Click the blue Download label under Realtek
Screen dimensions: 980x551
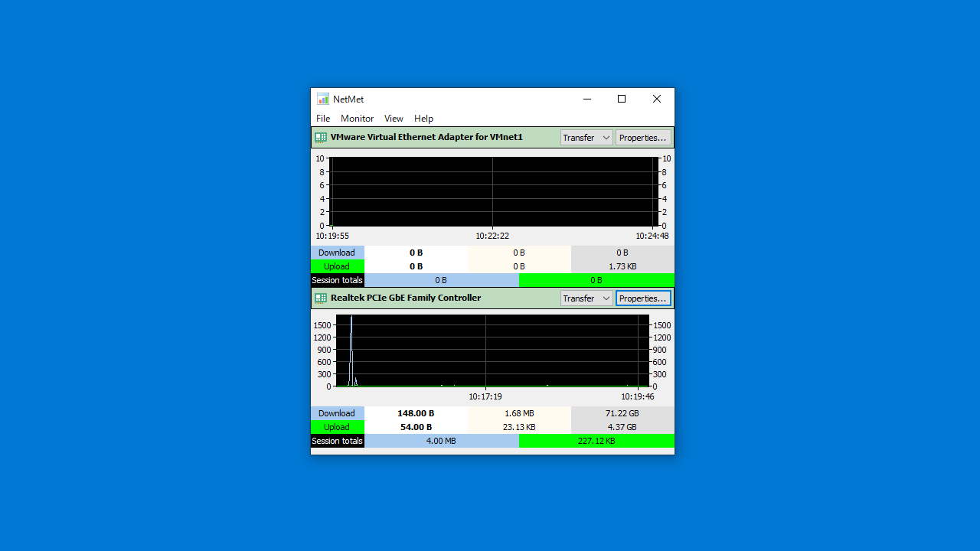pyautogui.click(x=337, y=413)
